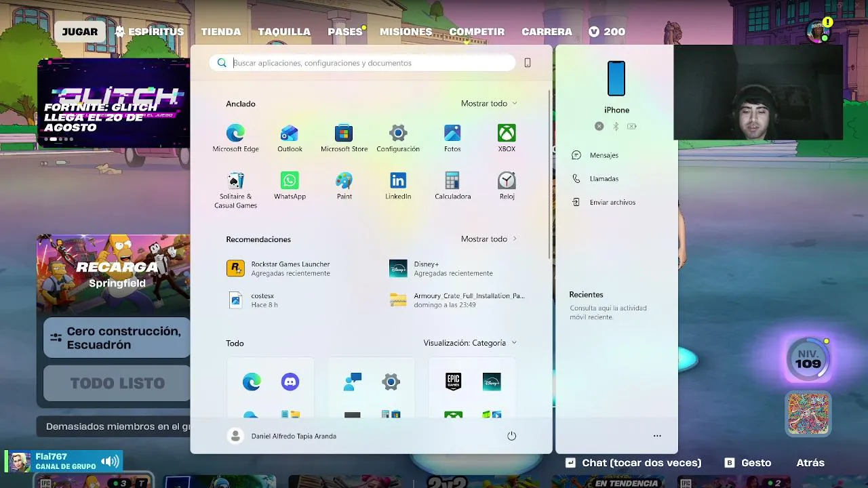The height and width of the screenshot is (488, 868).
Task: Show all Recomendaciones with Mostrar todo
Action: click(x=489, y=239)
